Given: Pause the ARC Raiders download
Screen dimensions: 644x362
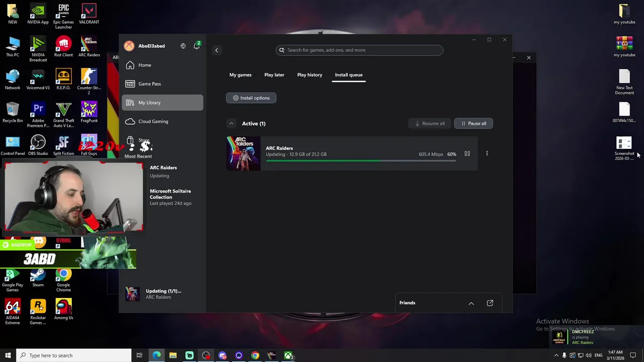Looking at the screenshot, I should point(467,154).
